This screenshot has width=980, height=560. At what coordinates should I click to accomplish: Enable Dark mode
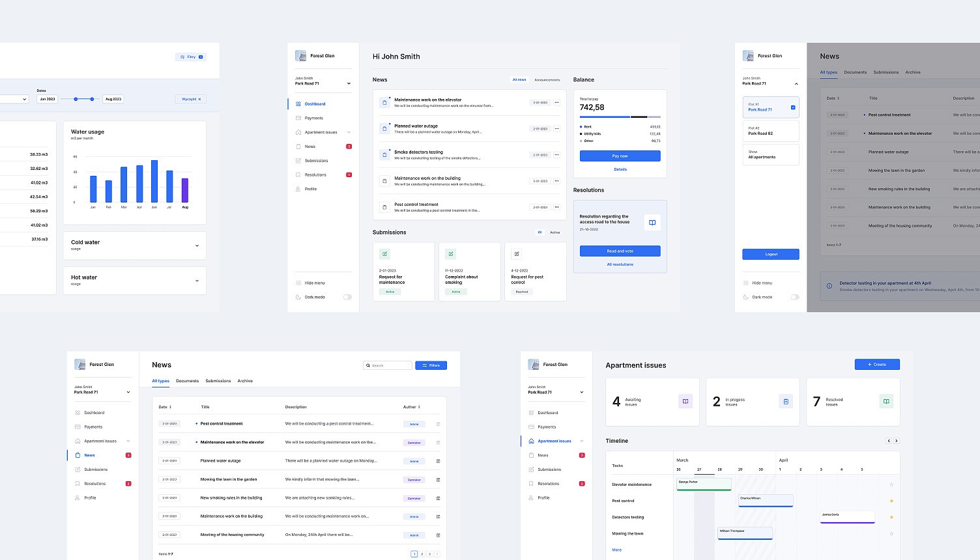point(347,297)
